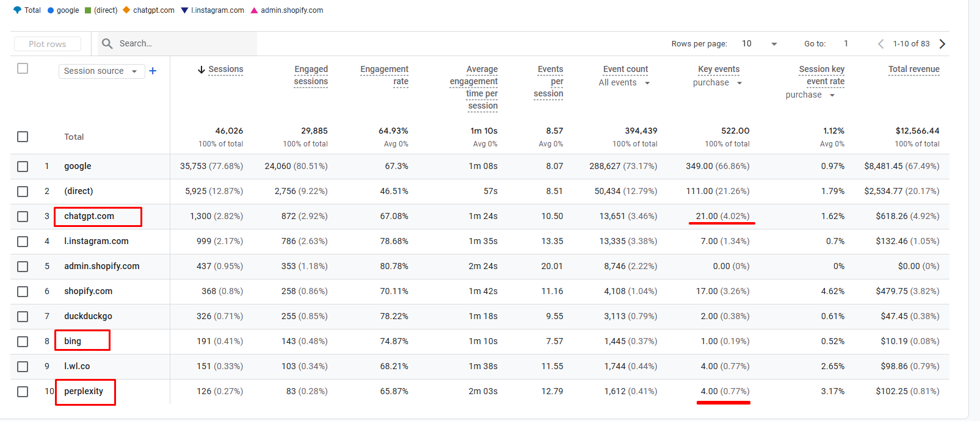
Task: Click the plus icon to add dimension
Action: click(x=153, y=71)
